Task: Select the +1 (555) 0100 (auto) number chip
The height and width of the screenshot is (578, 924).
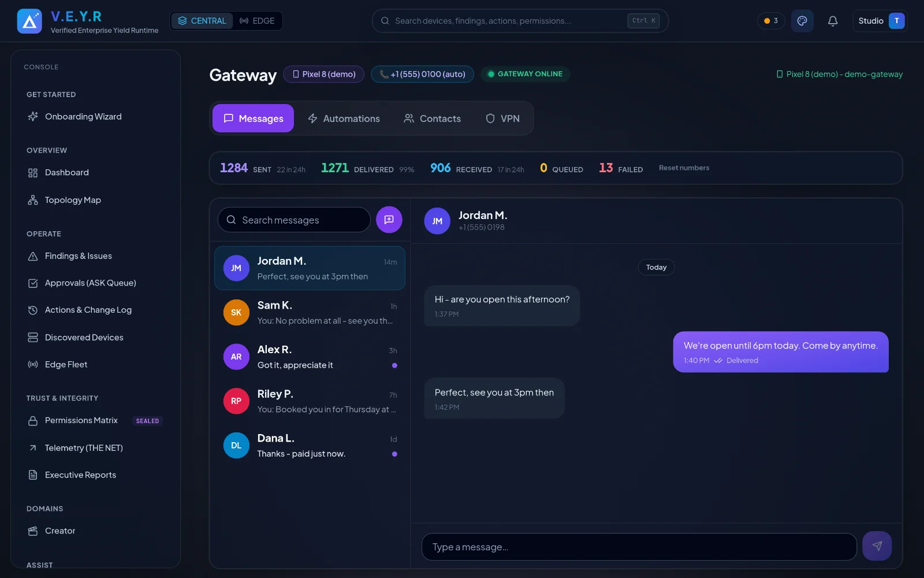Action: click(422, 74)
